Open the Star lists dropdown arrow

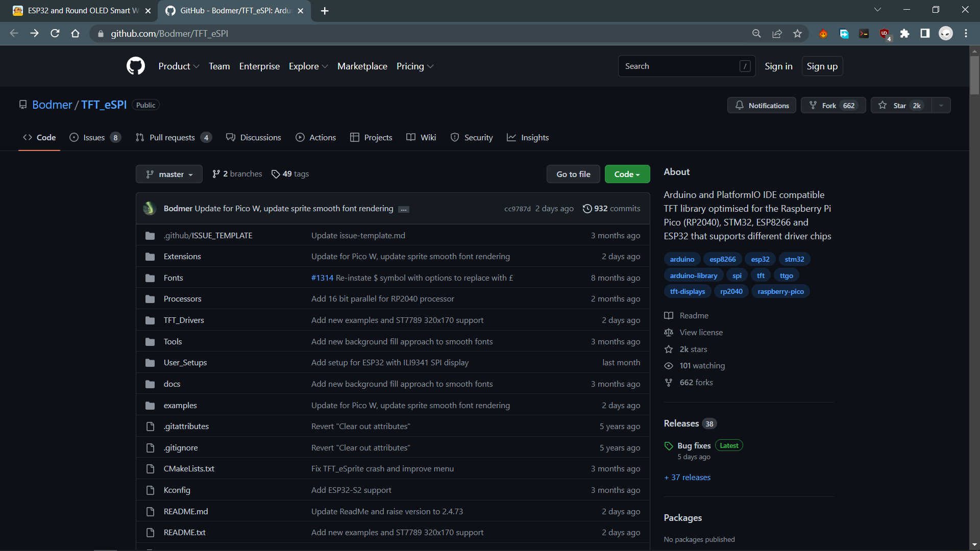[x=941, y=105]
